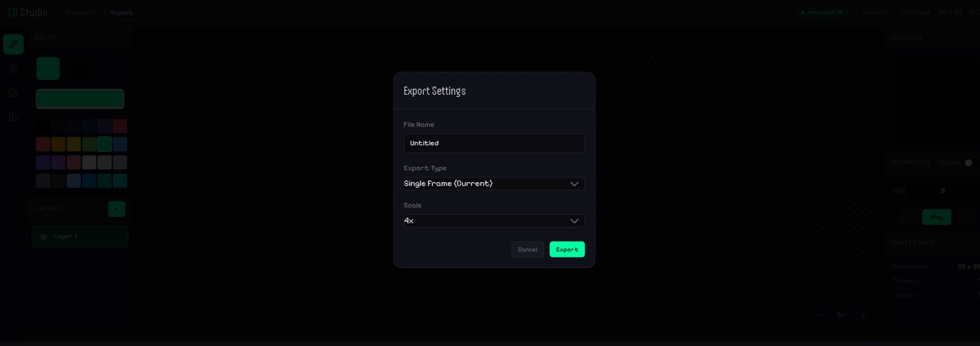The height and width of the screenshot is (346, 980).
Task: Toggle the Auto-save ON indicator
Action: [x=822, y=13]
